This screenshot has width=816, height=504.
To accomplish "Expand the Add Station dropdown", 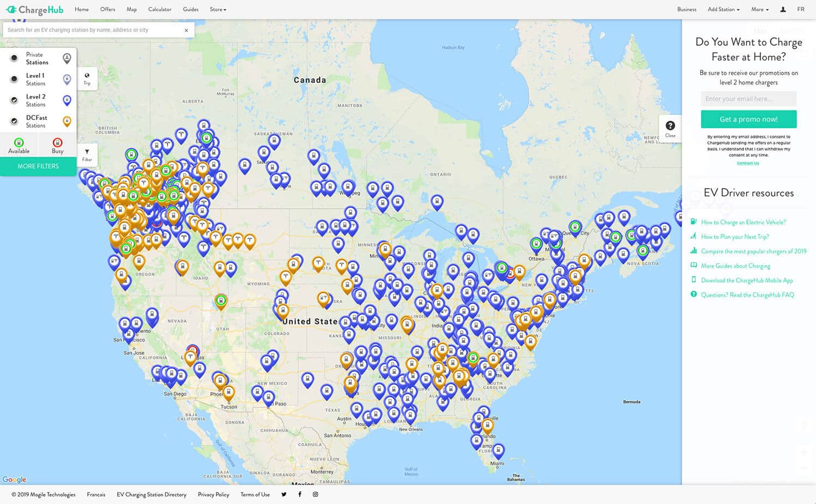I will click(x=724, y=9).
